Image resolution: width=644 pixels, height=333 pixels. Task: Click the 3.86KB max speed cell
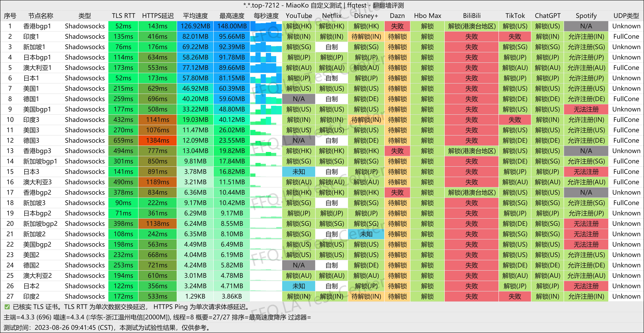point(232,296)
